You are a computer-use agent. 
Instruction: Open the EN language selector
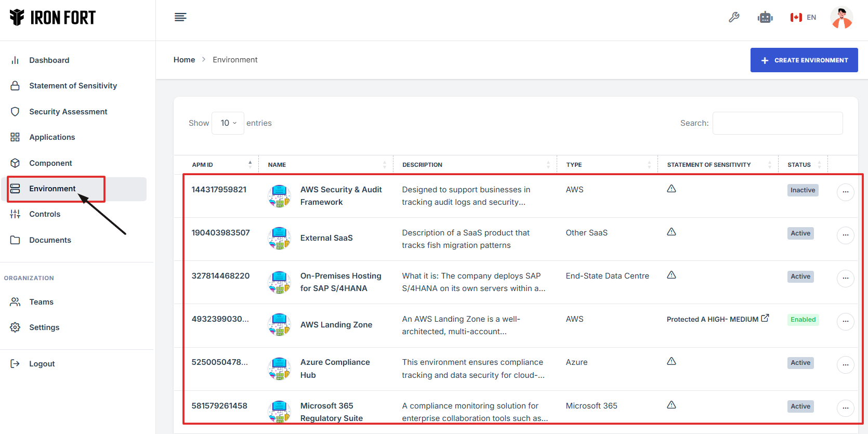803,17
